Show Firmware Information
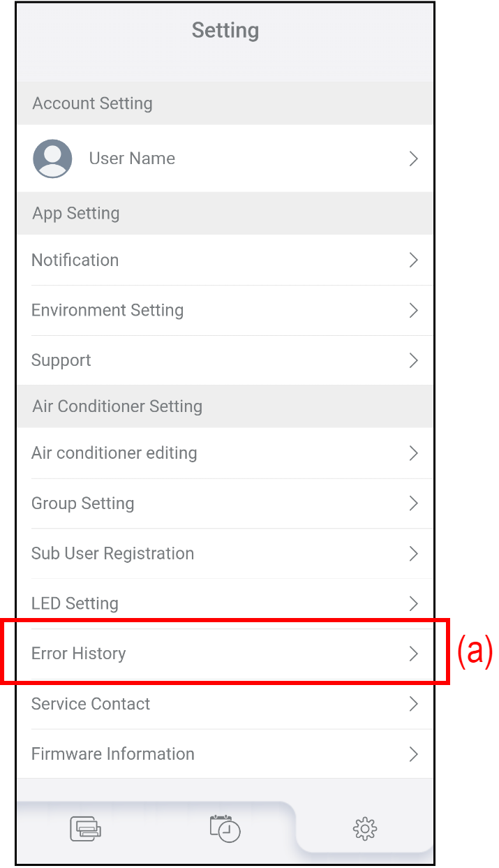This screenshot has width=499, height=868. (113, 754)
